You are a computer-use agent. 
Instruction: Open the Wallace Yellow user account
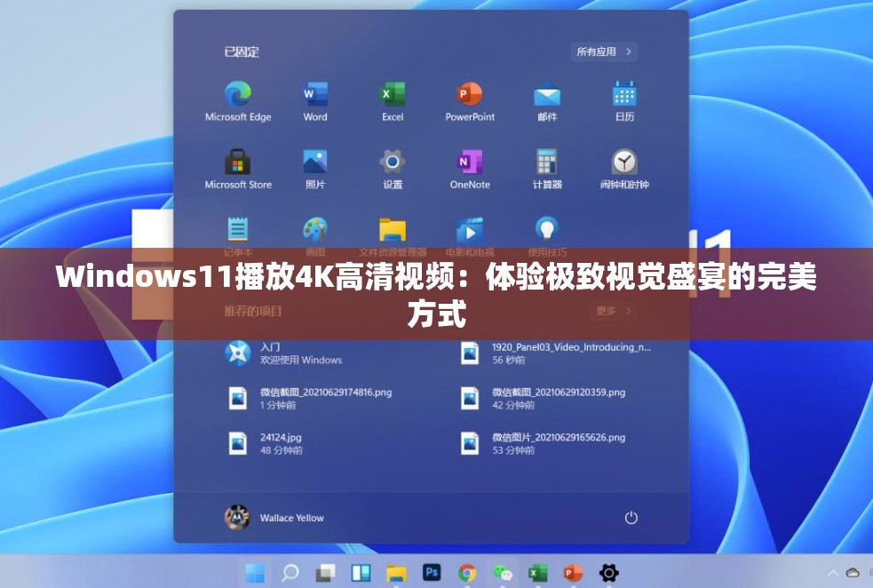click(274, 517)
